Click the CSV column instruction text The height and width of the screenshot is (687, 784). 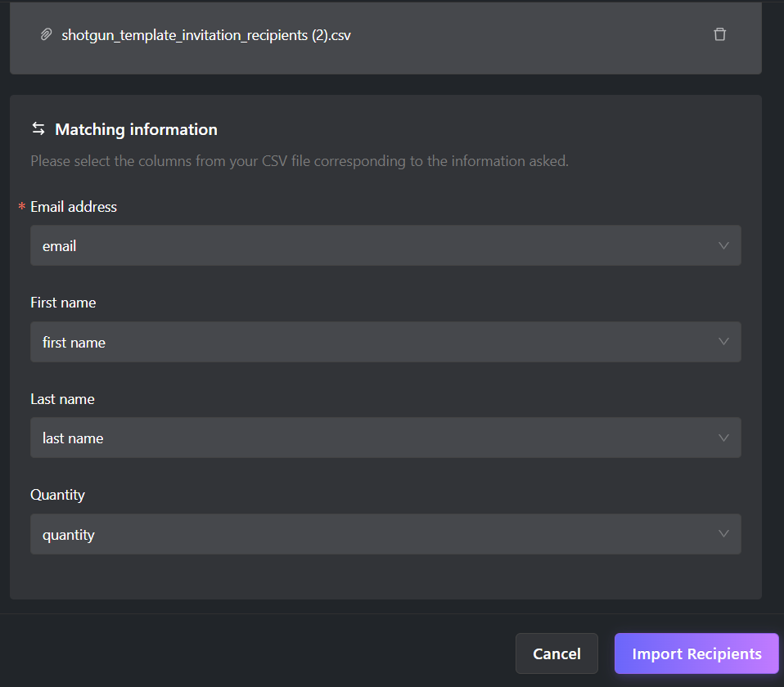(300, 161)
